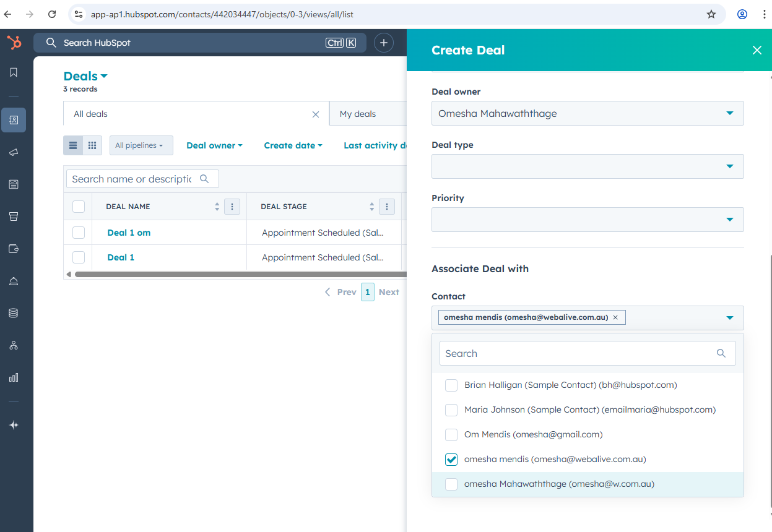772x532 pixels.
Task: Reload the page in browser
Action: tap(52, 14)
